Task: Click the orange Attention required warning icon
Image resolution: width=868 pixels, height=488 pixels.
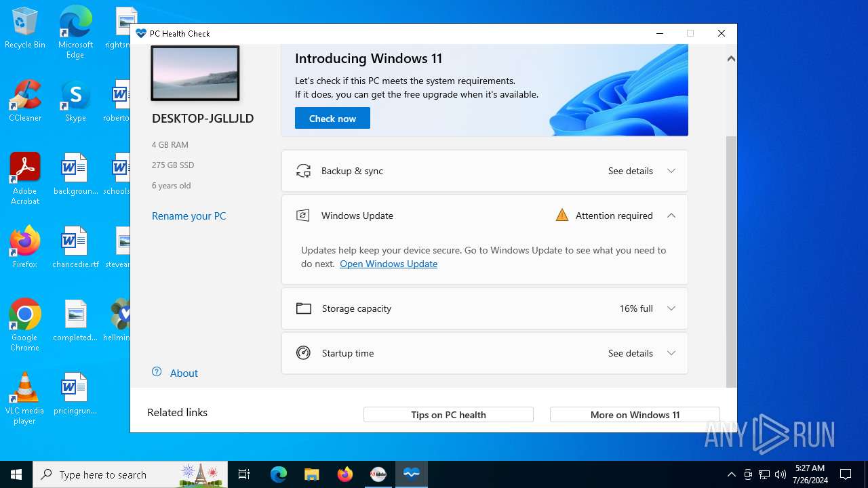Action: pyautogui.click(x=561, y=216)
